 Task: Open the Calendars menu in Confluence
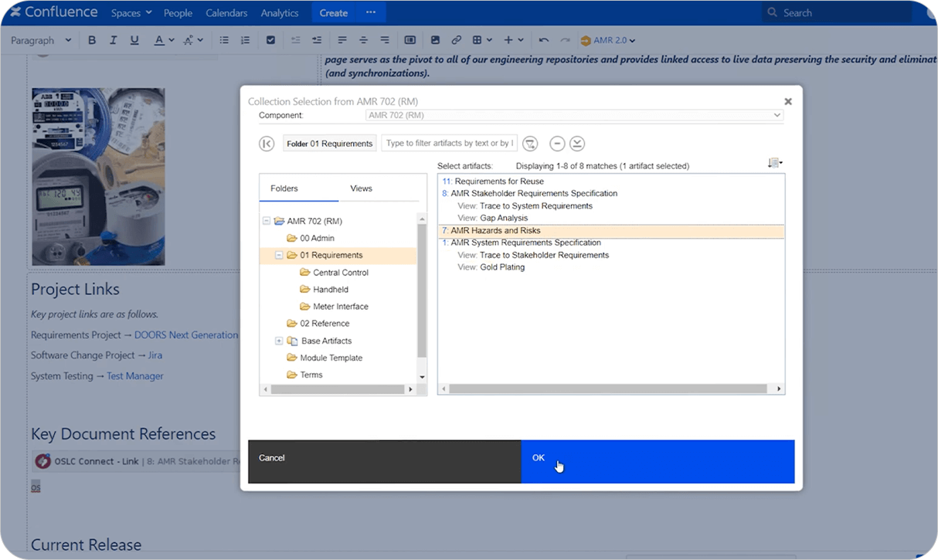tap(226, 12)
